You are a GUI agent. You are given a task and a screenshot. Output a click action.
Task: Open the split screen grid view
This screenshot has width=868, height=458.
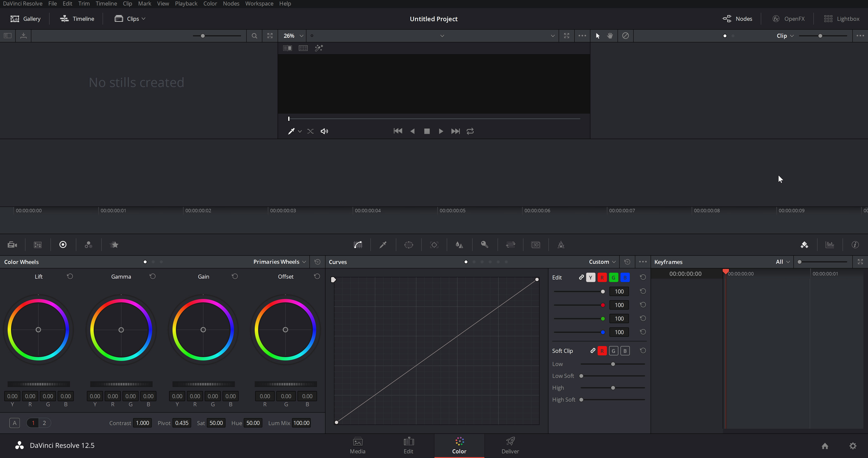pyautogui.click(x=303, y=48)
